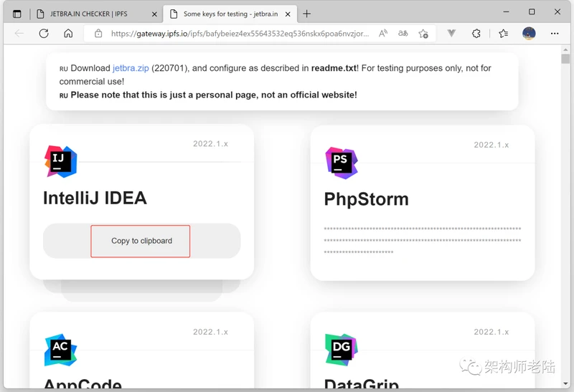Image resolution: width=574 pixels, height=392 pixels.
Task: Open the user profile avatar
Action: [x=529, y=34]
